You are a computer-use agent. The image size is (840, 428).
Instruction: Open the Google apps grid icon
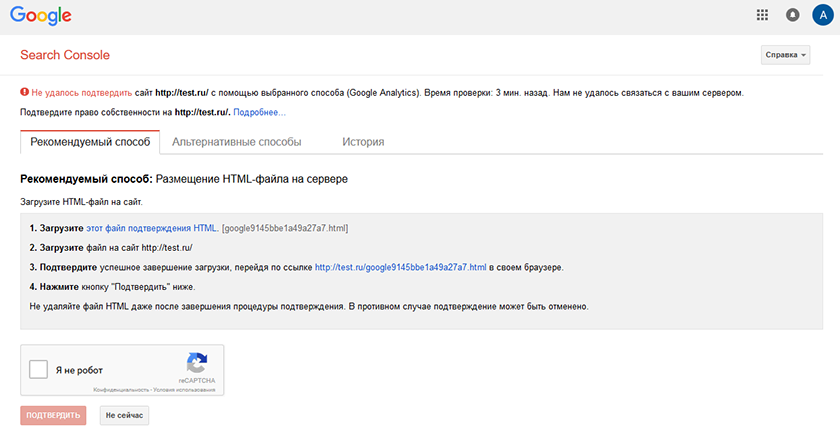tap(762, 15)
